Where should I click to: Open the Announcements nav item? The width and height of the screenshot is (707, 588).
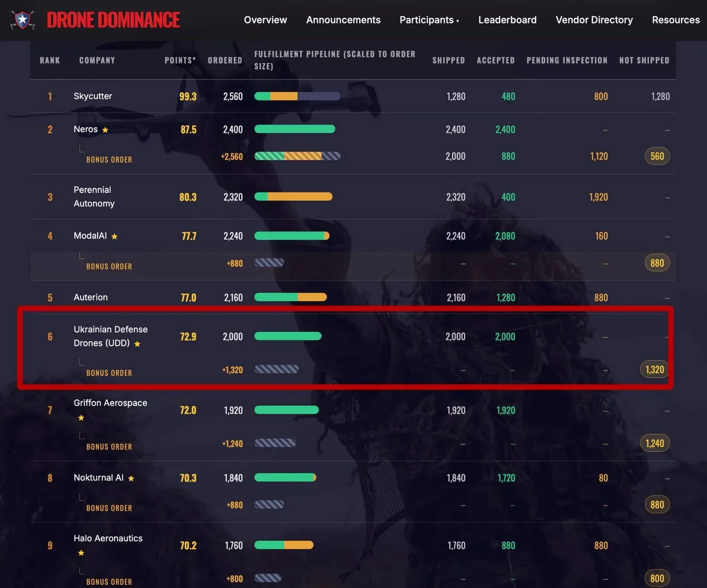click(343, 20)
